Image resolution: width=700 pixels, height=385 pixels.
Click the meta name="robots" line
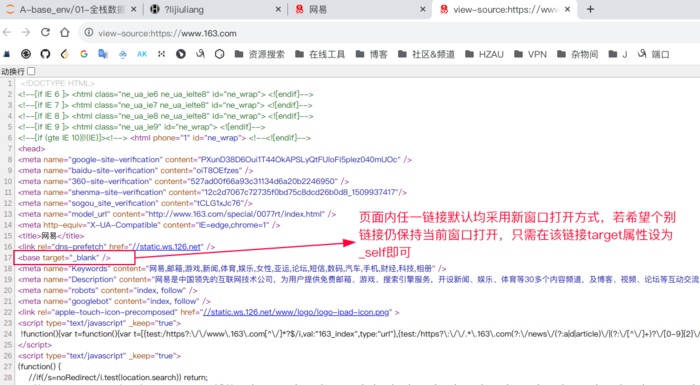point(108,290)
